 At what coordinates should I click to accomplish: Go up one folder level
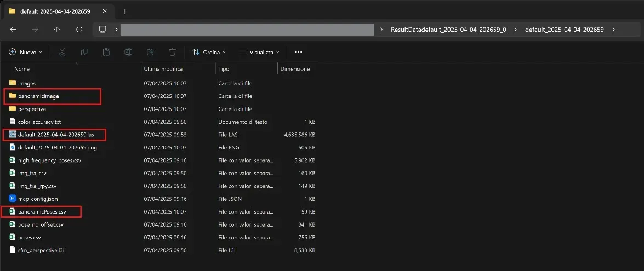click(x=57, y=30)
